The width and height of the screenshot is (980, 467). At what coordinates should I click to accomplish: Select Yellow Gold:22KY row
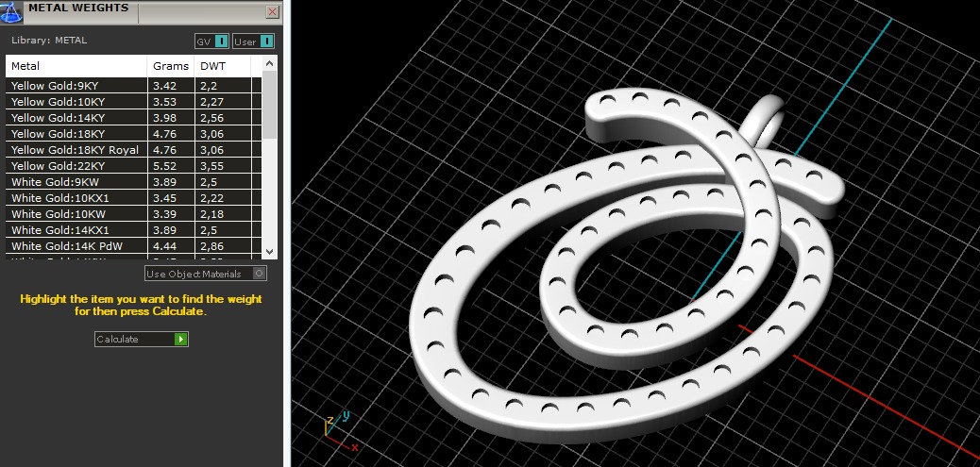pos(134,166)
